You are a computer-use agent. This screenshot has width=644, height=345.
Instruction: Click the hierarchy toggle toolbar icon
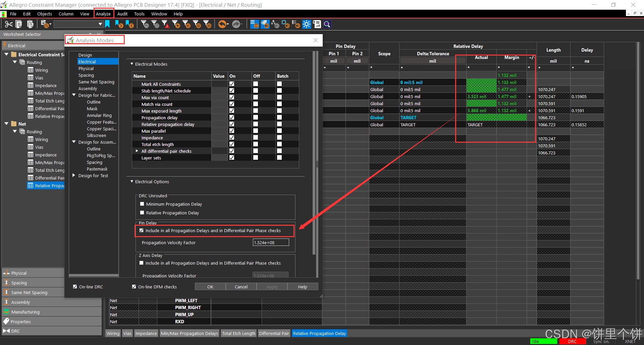[275, 24]
